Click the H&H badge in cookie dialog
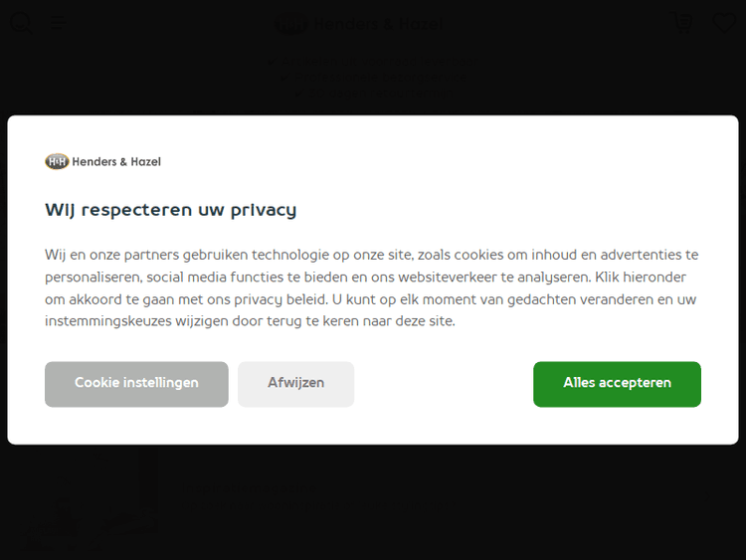This screenshot has width=746, height=560. click(x=57, y=161)
